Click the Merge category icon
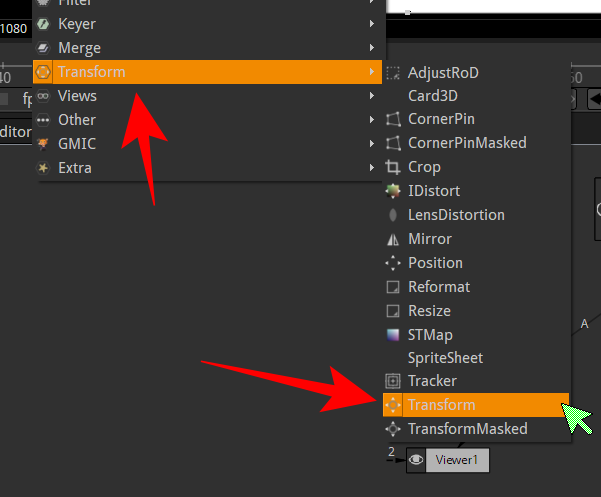This screenshot has width=601, height=497. point(43,47)
